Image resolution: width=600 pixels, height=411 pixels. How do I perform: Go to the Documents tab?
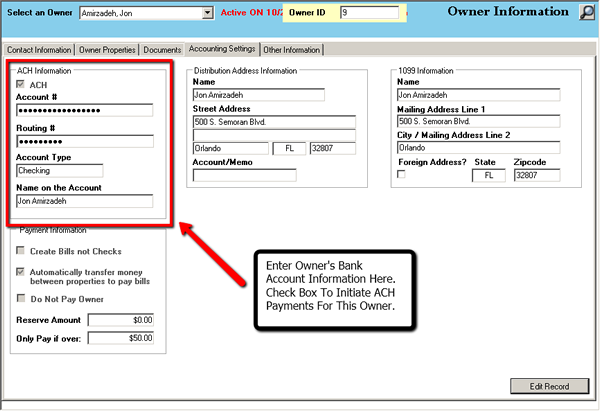tap(162, 50)
